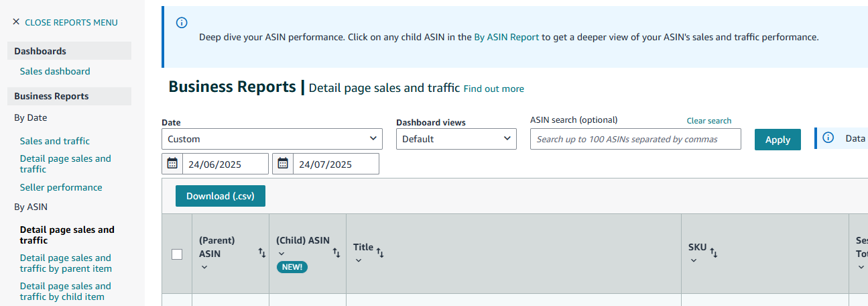
Task: Click the Dashboards section header
Action: (x=70, y=51)
